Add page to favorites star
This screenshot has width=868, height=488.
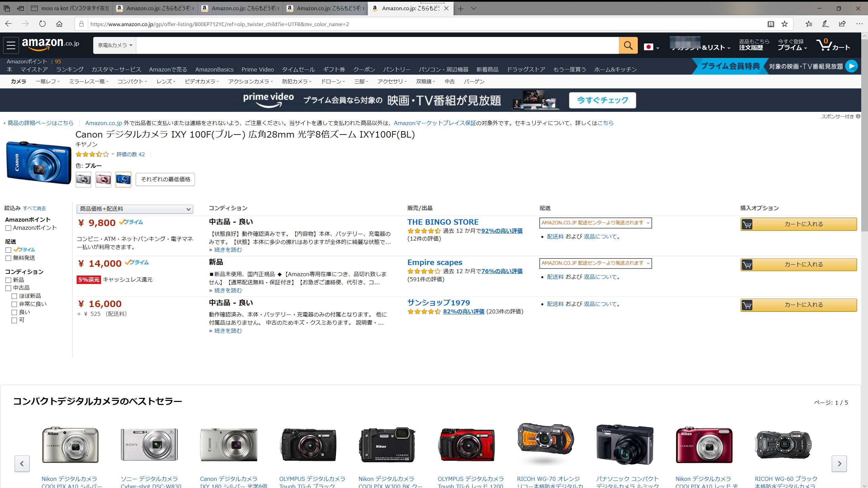785,24
